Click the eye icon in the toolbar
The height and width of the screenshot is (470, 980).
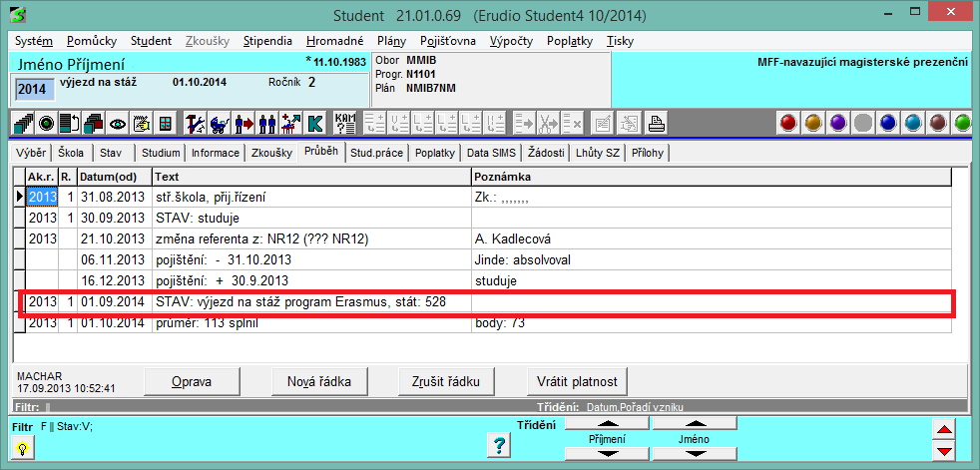tap(118, 124)
